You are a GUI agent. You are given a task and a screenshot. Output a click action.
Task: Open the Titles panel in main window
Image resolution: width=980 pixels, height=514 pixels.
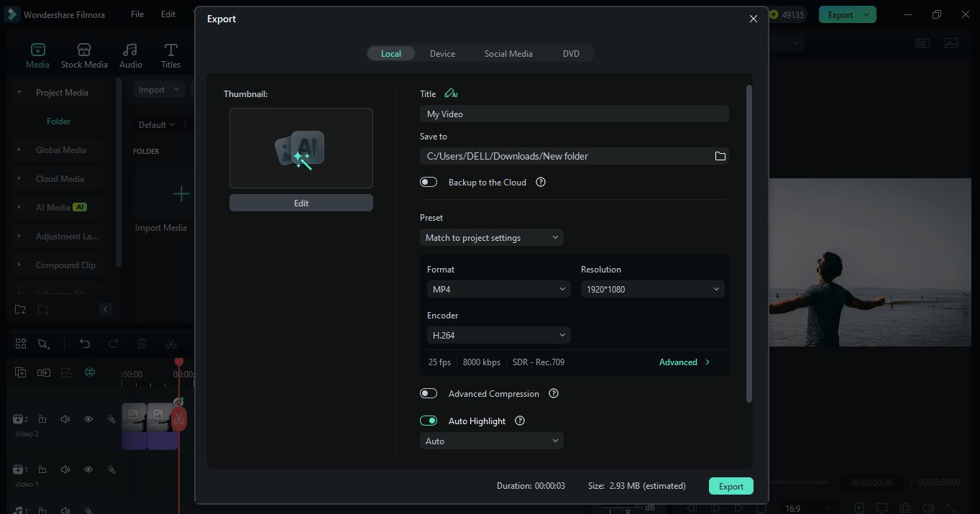[x=170, y=55]
